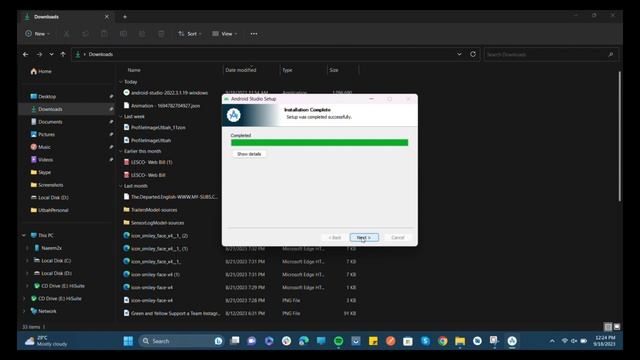The height and width of the screenshot is (360, 640).
Task: Click the Paste toolbar icon
Action: (104, 34)
